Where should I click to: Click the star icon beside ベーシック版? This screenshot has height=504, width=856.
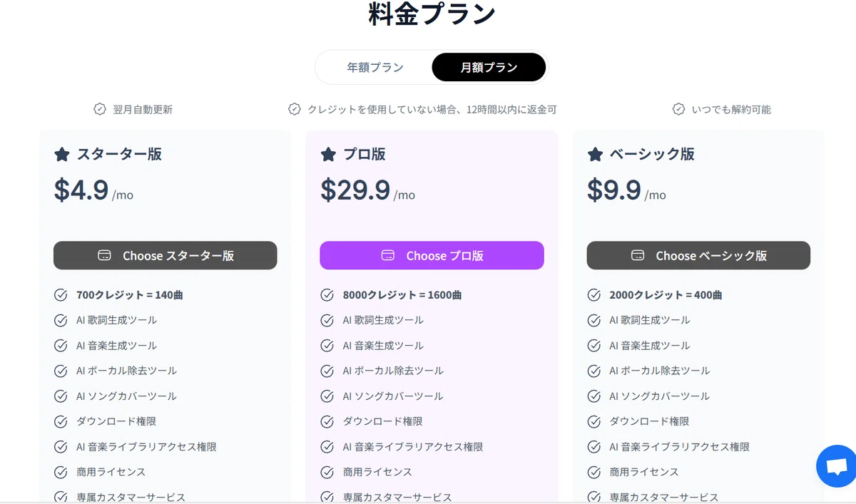(595, 154)
